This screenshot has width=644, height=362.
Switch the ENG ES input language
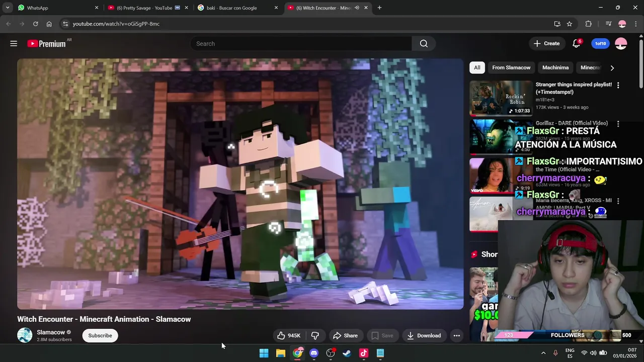570,353
